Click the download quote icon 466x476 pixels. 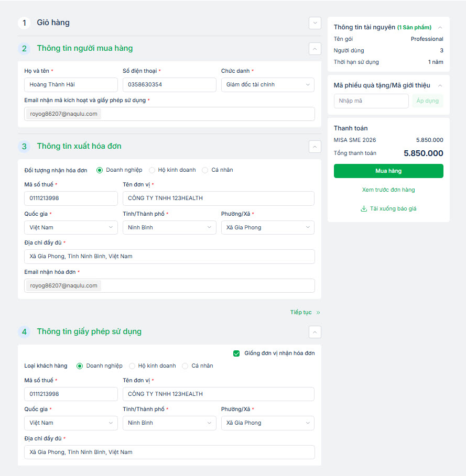point(364,209)
